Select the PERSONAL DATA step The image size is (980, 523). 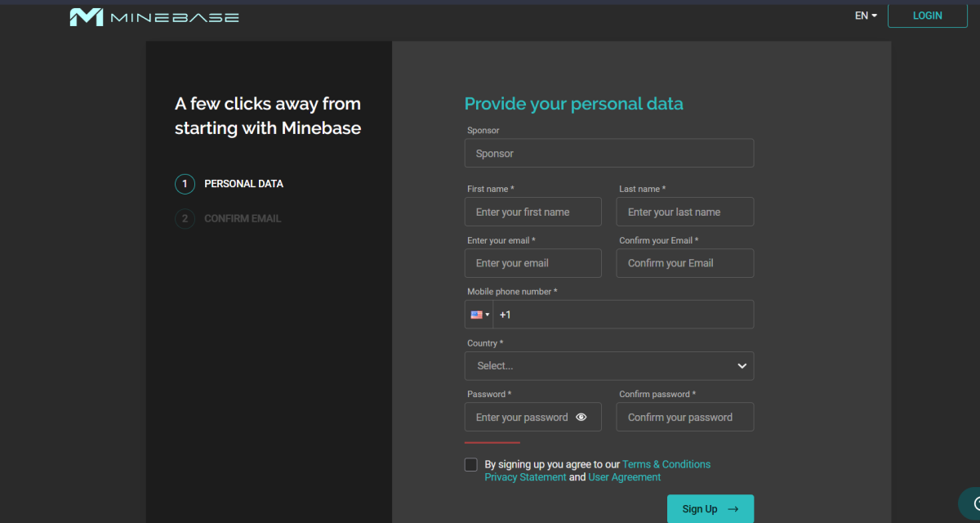click(x=243, y=184)
